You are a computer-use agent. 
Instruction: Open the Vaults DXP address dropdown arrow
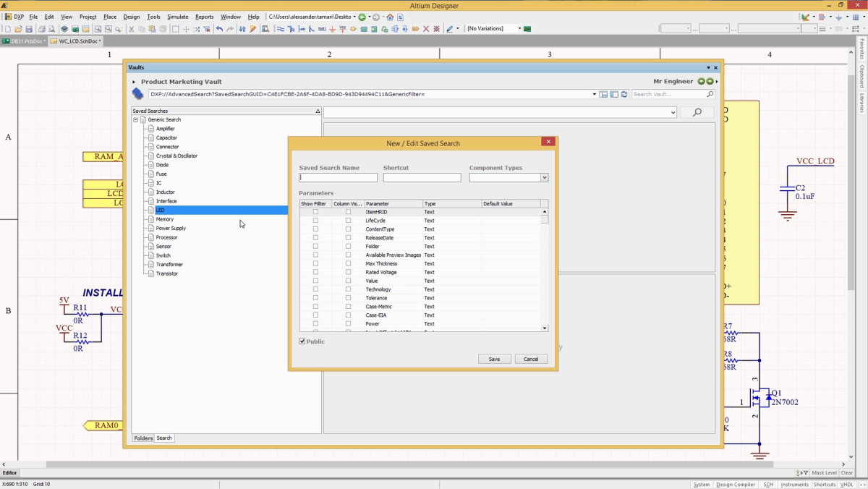coord(595,94)
